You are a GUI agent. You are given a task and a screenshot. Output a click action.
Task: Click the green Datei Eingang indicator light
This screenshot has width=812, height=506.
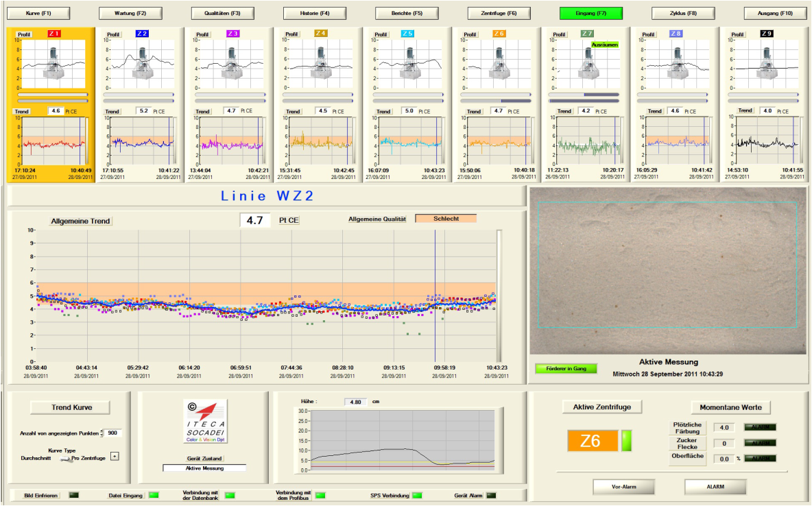pyautogui.click(x=154, y=495)
